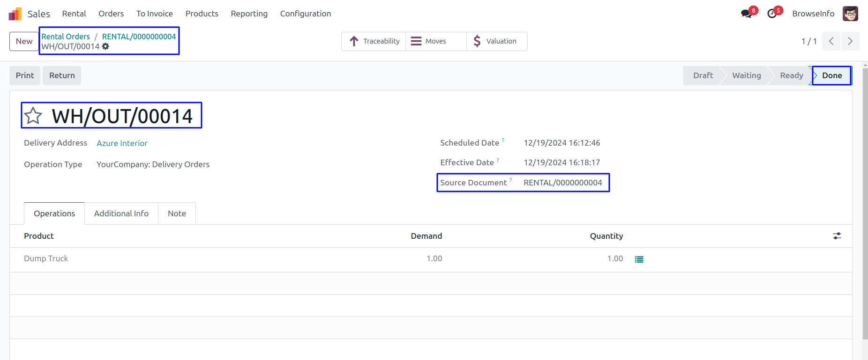Image resolution: width=868 pixels, height=360 pixels.
Task: Go to the next record arrow
Action: coord(850,41)
